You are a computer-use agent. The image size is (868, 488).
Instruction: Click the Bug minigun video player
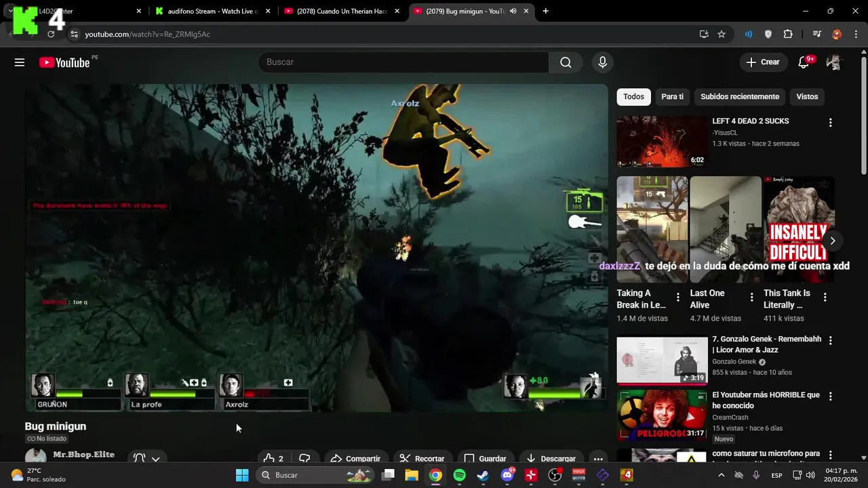[x=317, y=247]
